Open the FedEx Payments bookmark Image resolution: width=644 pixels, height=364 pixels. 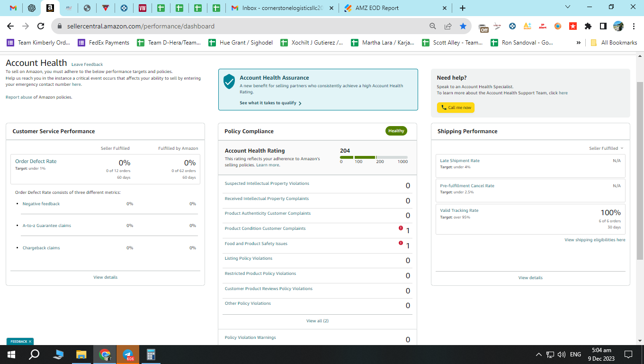click(x=104, y=43)
